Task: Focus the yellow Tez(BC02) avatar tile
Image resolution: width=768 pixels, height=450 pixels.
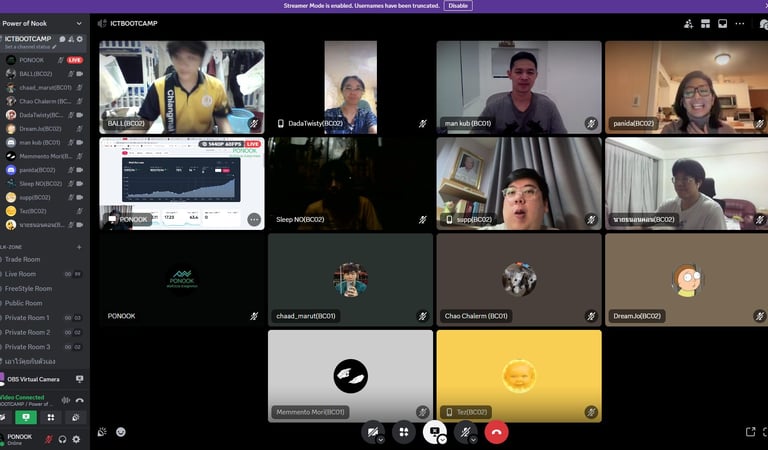Action: pos(519,376)
